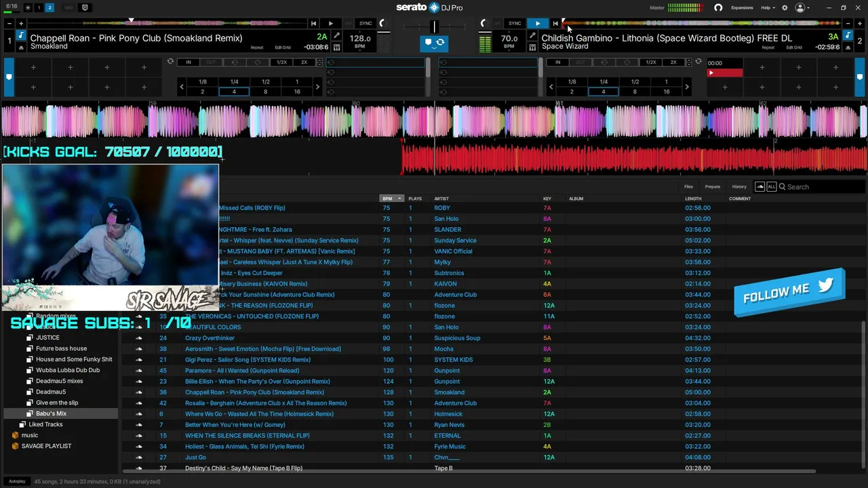
Task: Open Edit Grid for deck 2
Action: (x=794, y=47)
